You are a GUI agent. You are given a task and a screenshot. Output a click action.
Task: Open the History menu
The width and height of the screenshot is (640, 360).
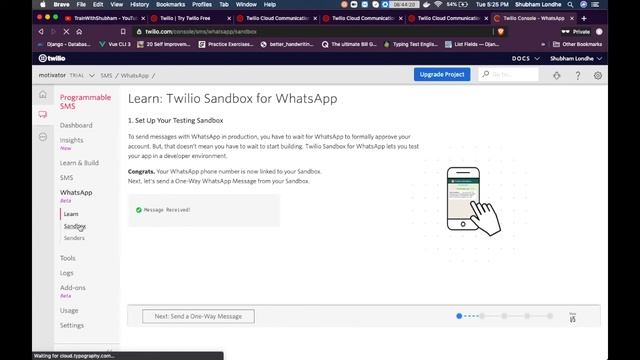pos(140,4)
